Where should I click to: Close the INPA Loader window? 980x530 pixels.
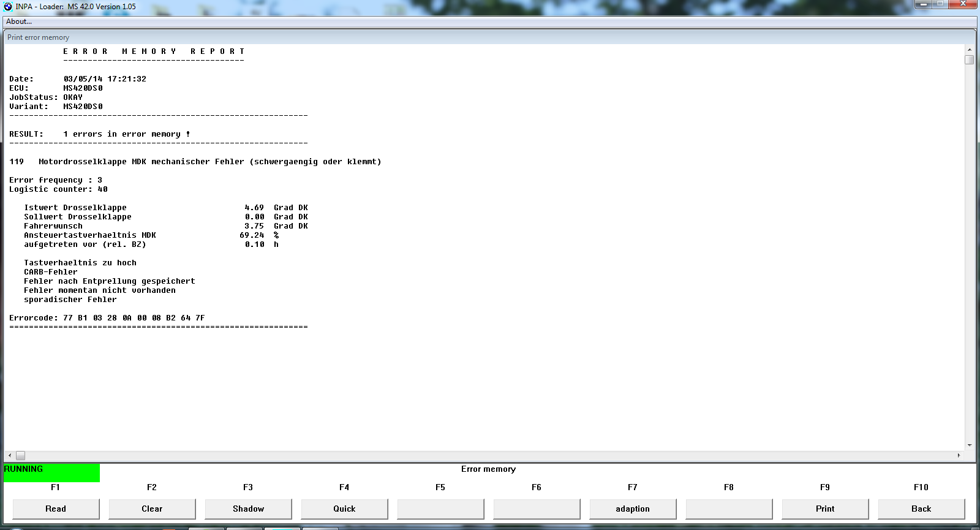963,4
